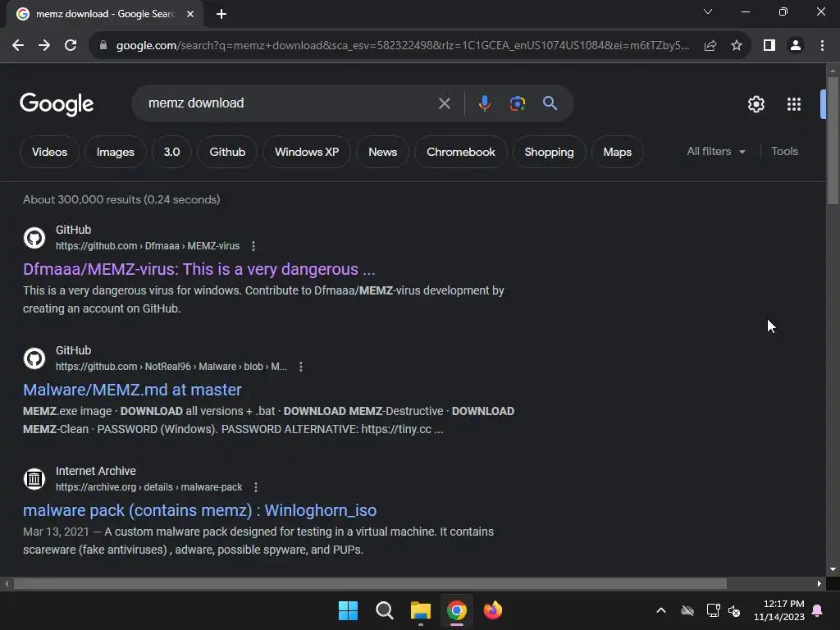Screen dimensions: 840x630
Task: View site information lock icon
Action: tap(103, 46)
